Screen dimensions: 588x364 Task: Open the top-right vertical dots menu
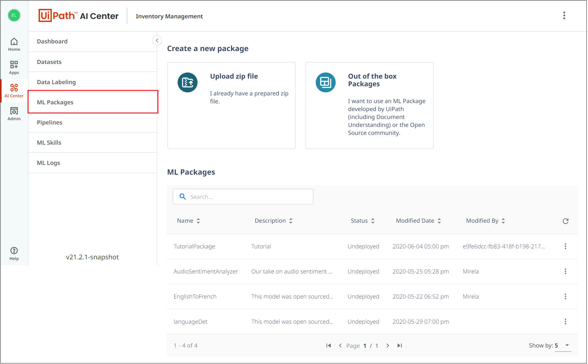coord(564,16)
